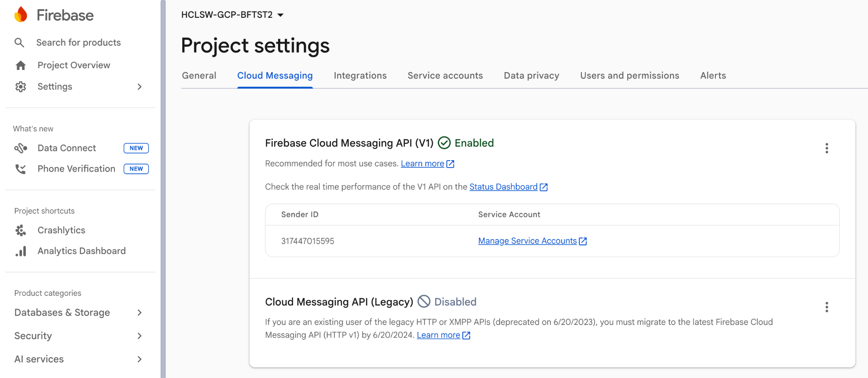Click the NEW badge next to Data Connect

pos(136,148)
